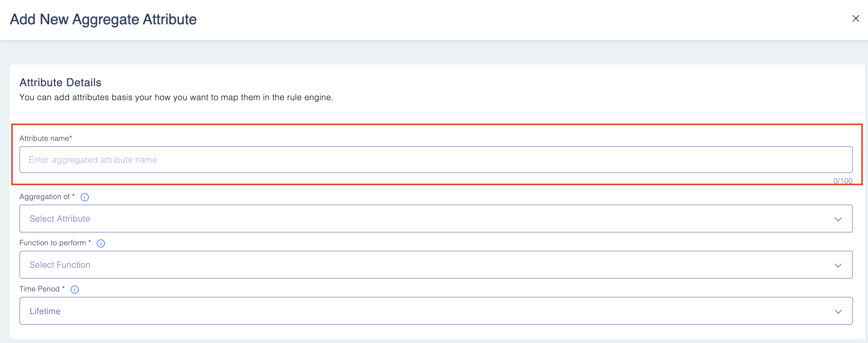Click the Attribute name label

pos(46,138)
